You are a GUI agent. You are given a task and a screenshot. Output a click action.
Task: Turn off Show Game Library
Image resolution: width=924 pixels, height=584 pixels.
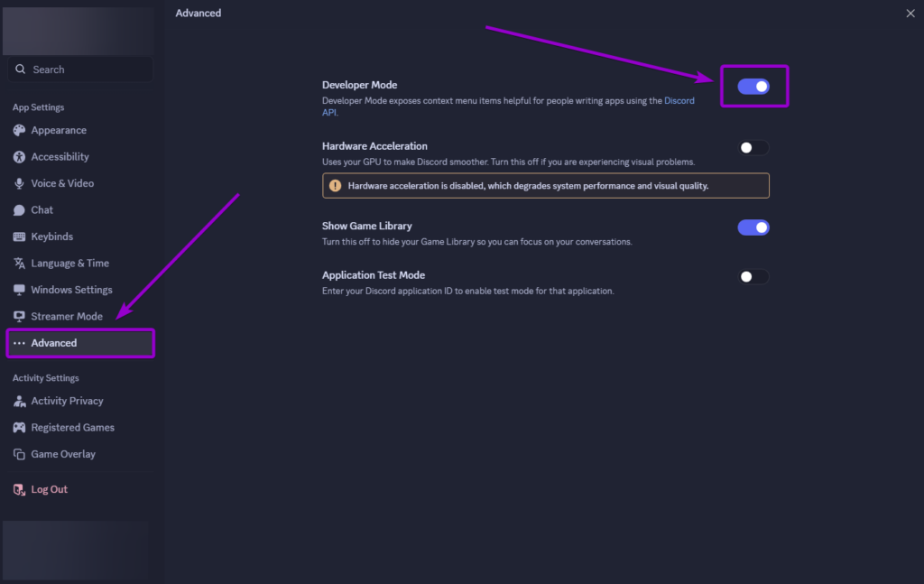[x=753, y=227]
